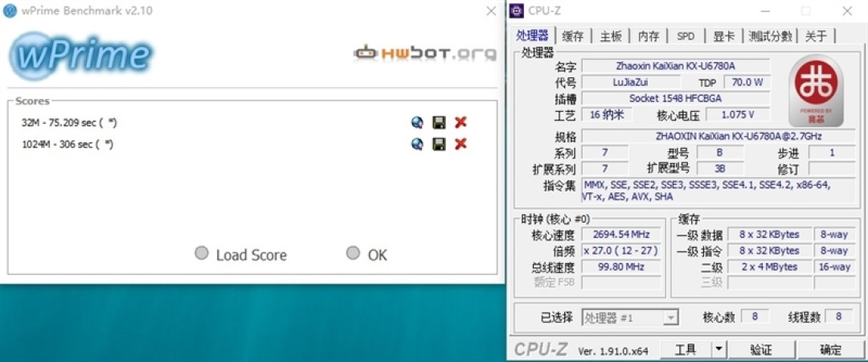Click the CPU-Z title bar app icon
This screenshot has height=362, width=868.
(x=516, y=10)
